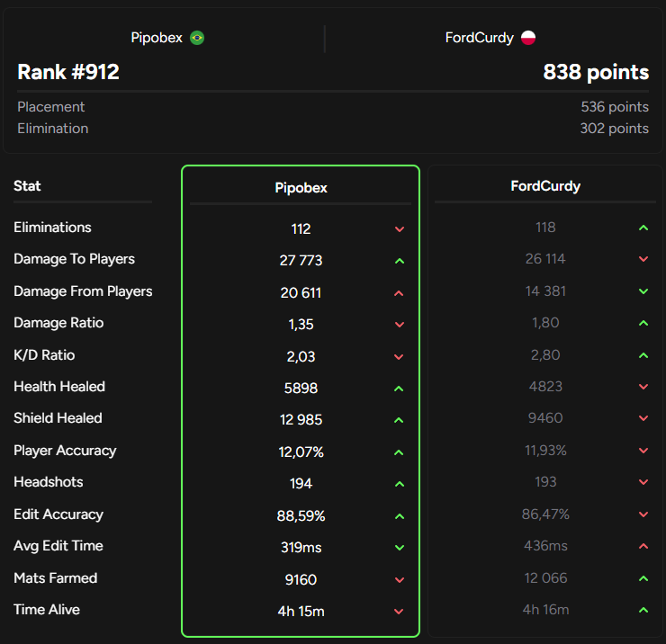
Task: Click the Damage To Players label
Action: (74, 259)
